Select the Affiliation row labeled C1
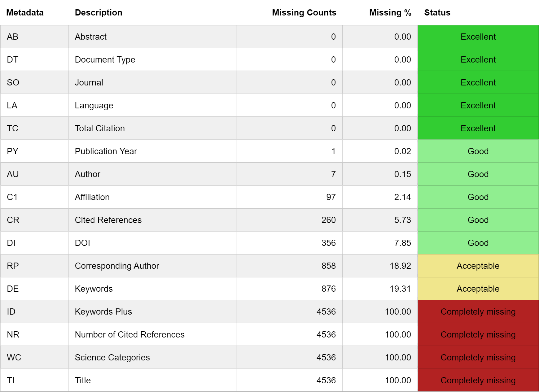The height and width of the screenshot is (392, 539). 12,197
